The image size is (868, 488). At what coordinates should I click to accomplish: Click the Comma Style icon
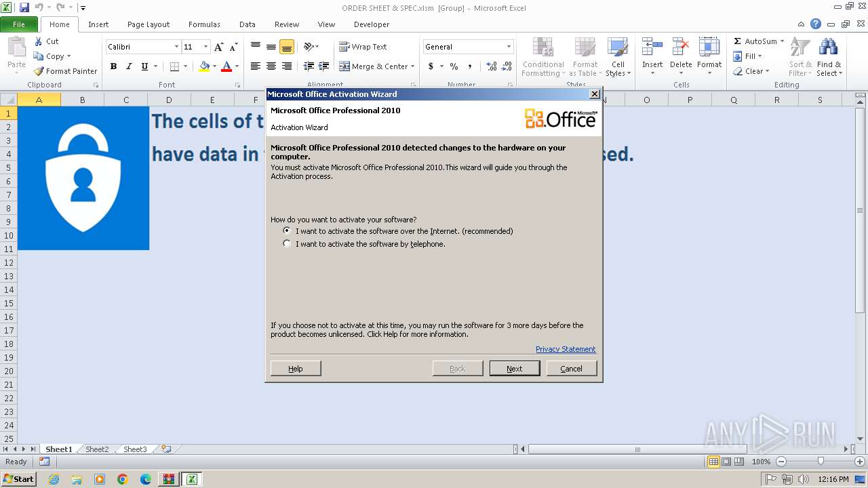point(470,66)
